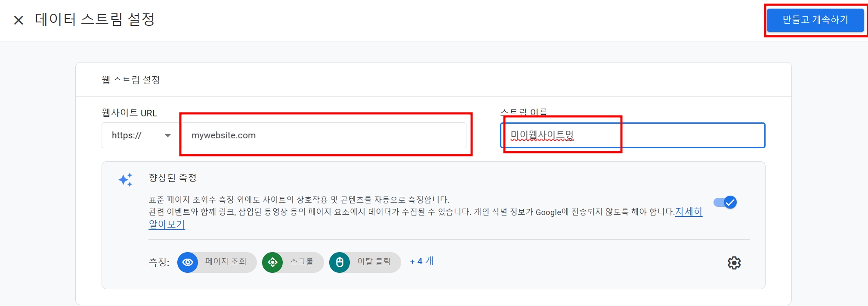
Task: Expand the + 4 개 more measurements
Action: pyautogui.click(x=422, y=261)
